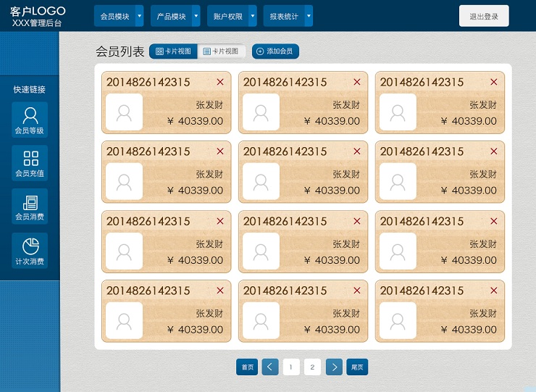Switch to 卡片视图 card view
This screenshot has width=536, height=392.
click(x=173, y=51)
